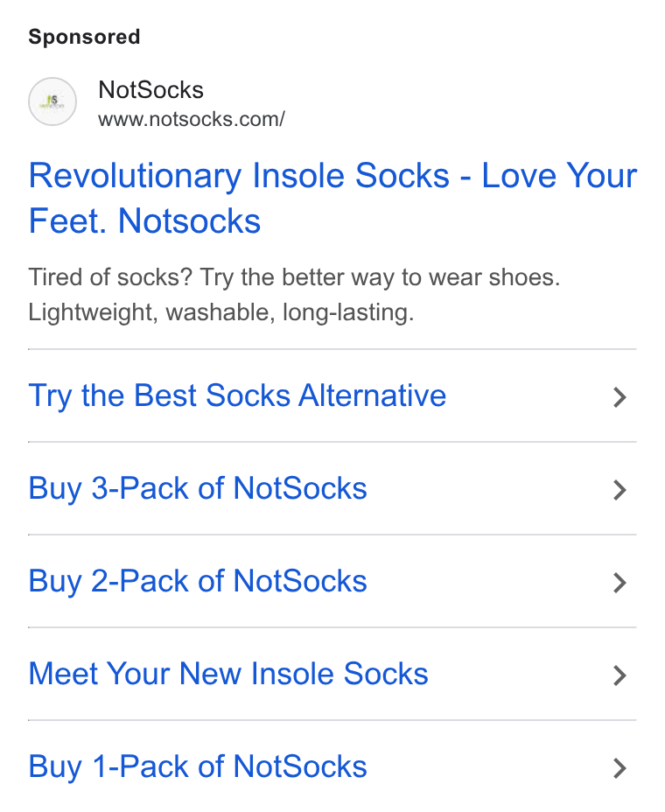Click the NotSocks advertiser name
The image size is (665, 812).
tap(150, 90)
